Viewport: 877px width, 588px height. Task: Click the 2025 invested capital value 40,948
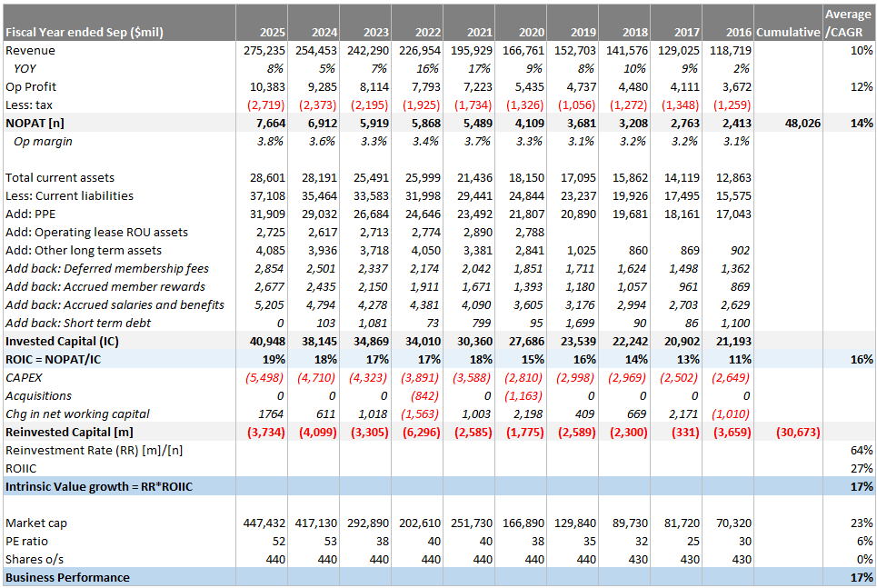267,342
